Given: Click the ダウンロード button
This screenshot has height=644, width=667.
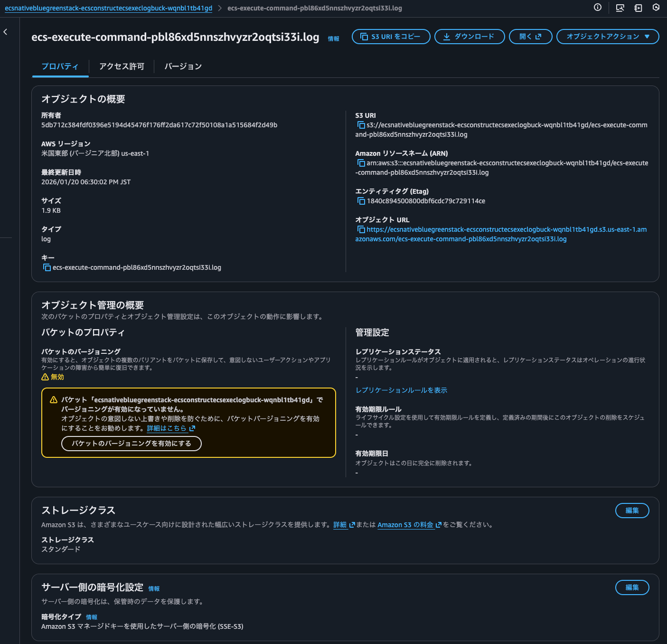Looking at the screenshot, I should [469, 36].
